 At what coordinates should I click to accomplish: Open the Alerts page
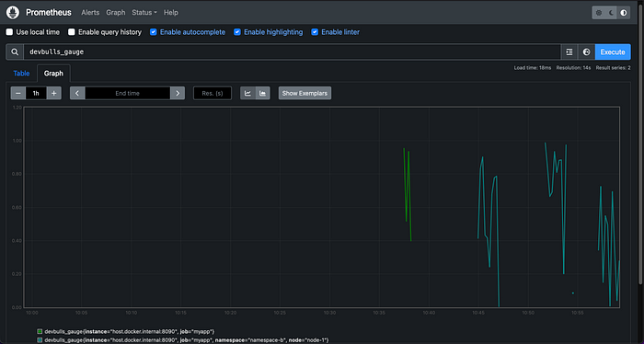click(x=90, y=13)
